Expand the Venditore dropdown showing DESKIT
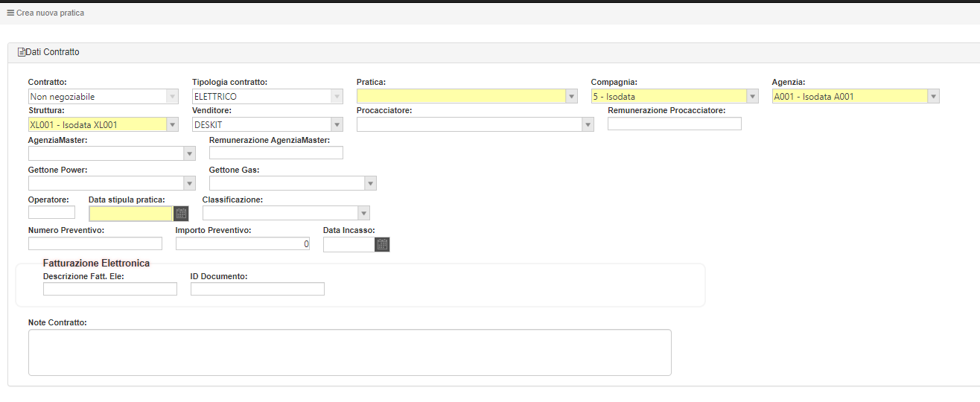 point(337,124)
